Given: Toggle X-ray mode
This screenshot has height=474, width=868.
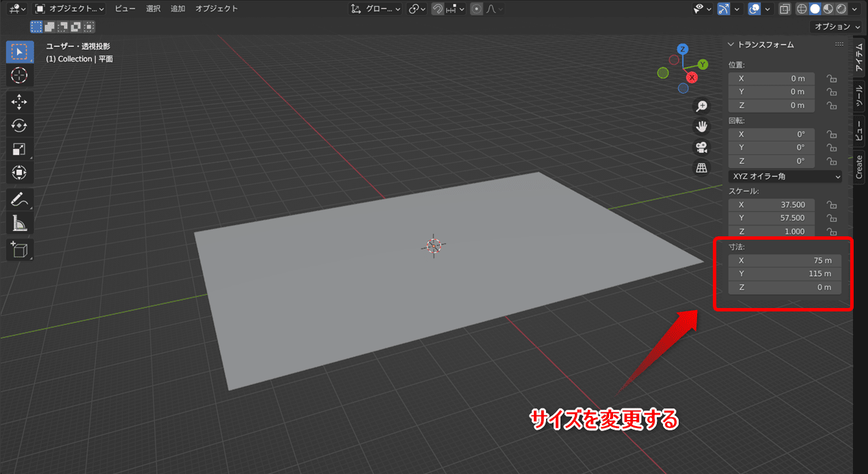Looking at the screenshot, I should [x=785, y=9].
